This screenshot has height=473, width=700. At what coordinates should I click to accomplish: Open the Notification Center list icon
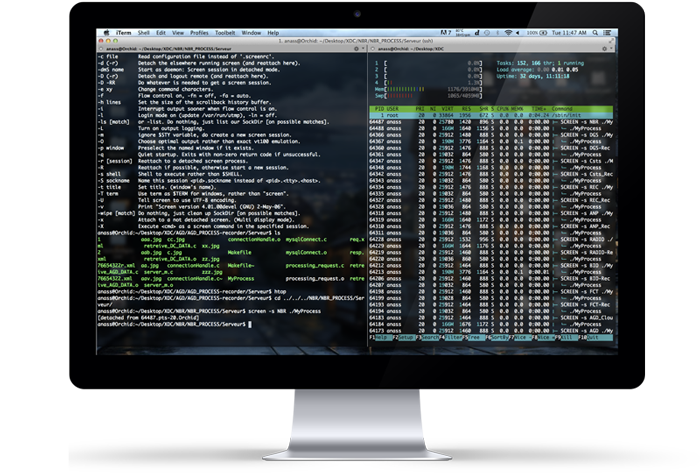point(602,32)
